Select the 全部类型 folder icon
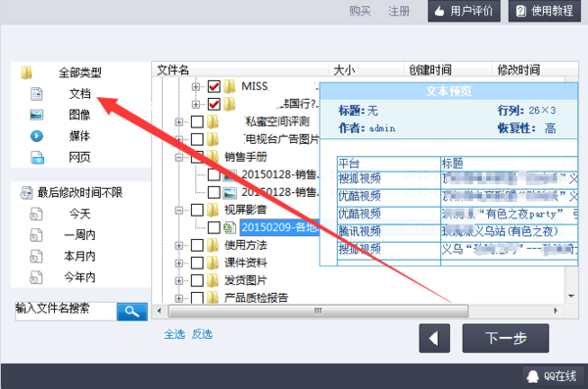588x389 pixels. point(26,73)
